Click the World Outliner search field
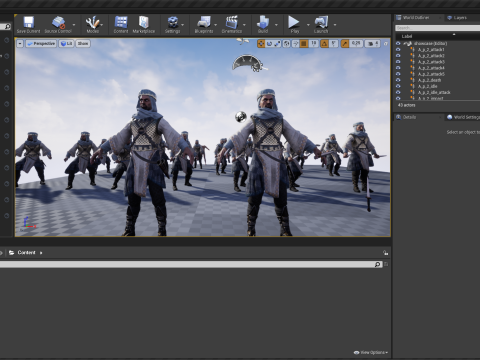Viewport: 480px width, 360px height. pyautogui.click(x=438, y=28)
